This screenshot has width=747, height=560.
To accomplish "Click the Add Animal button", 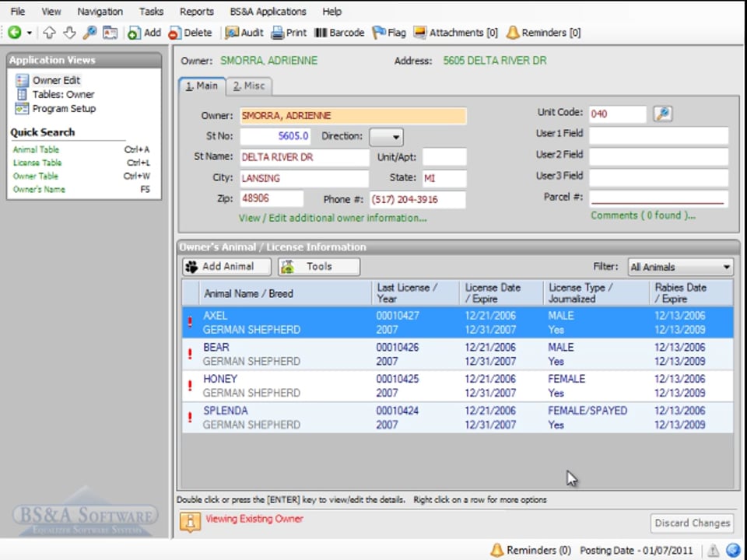I will click(226, 267).
